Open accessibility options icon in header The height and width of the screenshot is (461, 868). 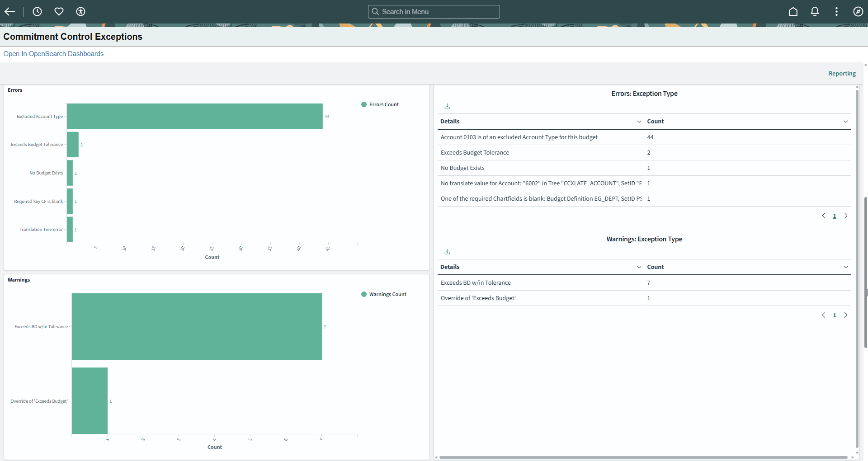pos(80,12)
